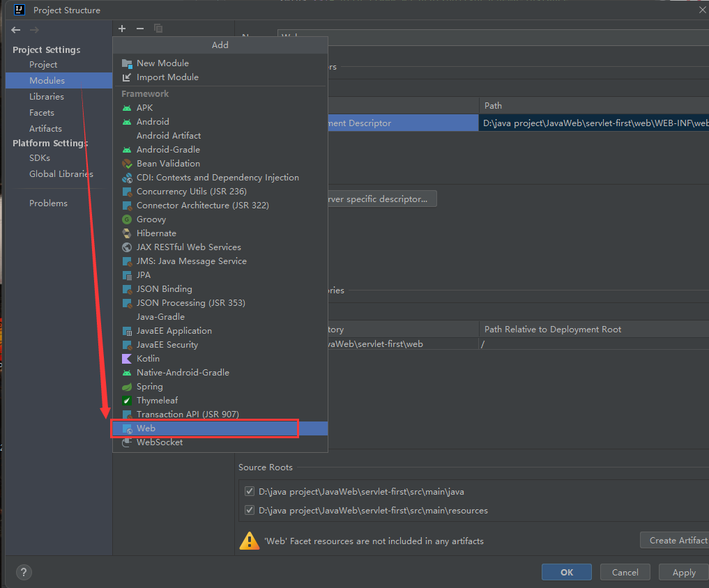The image size is (709, 588).
Task: Open SDKs under Platform Settings
Action: point(40,158)
